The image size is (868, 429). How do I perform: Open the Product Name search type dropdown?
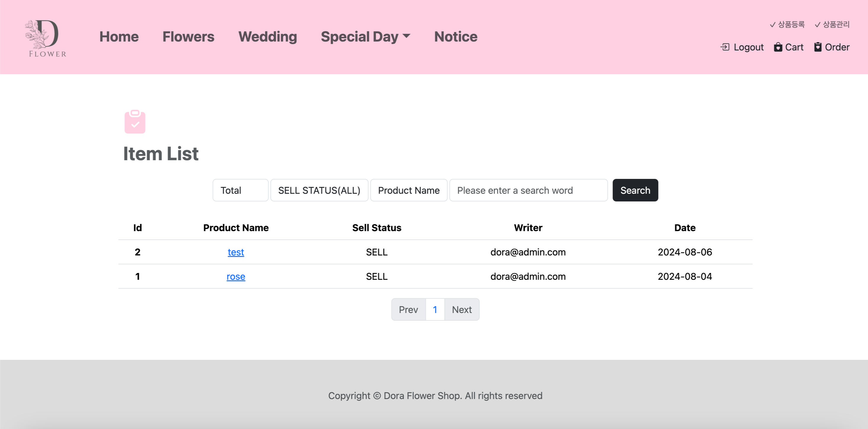point(408,190)
